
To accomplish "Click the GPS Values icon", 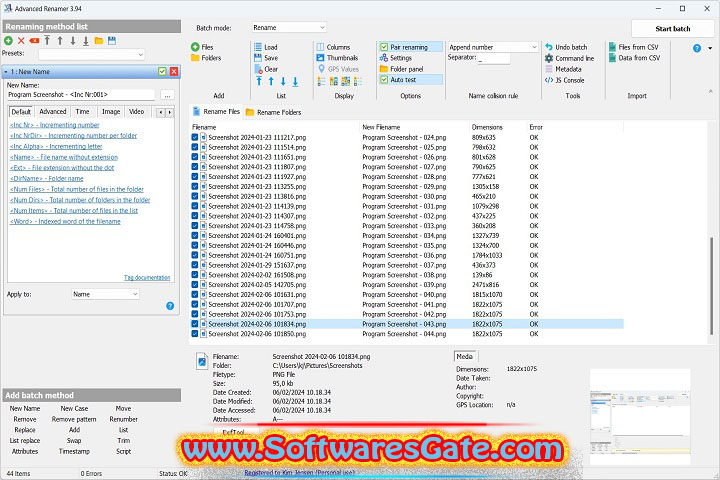I will [x=321, y=69].
